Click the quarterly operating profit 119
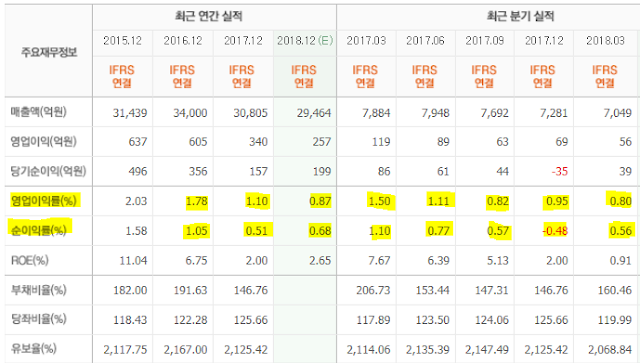This screenshot has width=640, height=363. (x=381, y=142)
